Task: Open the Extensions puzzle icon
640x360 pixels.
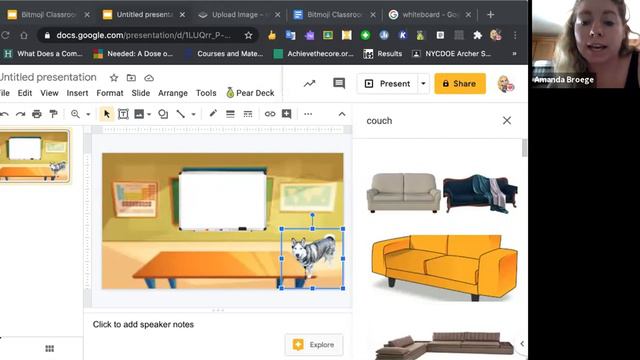Action: [x=477, y=36]
